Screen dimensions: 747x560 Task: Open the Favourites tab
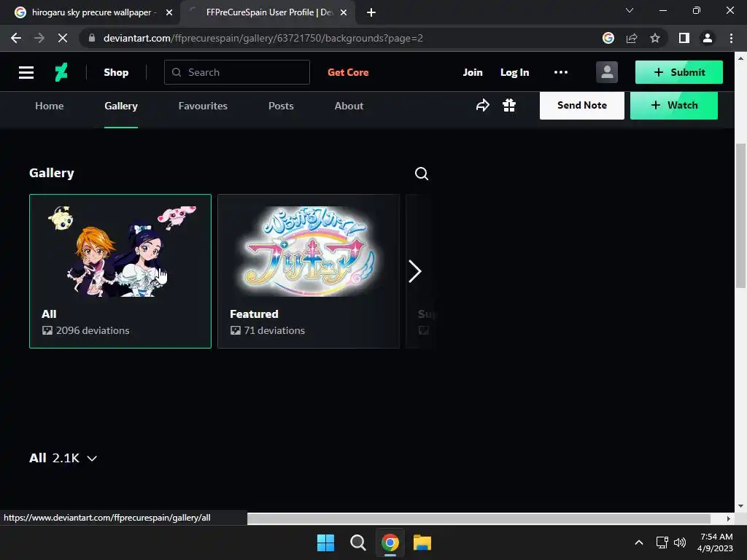[203, 106]
